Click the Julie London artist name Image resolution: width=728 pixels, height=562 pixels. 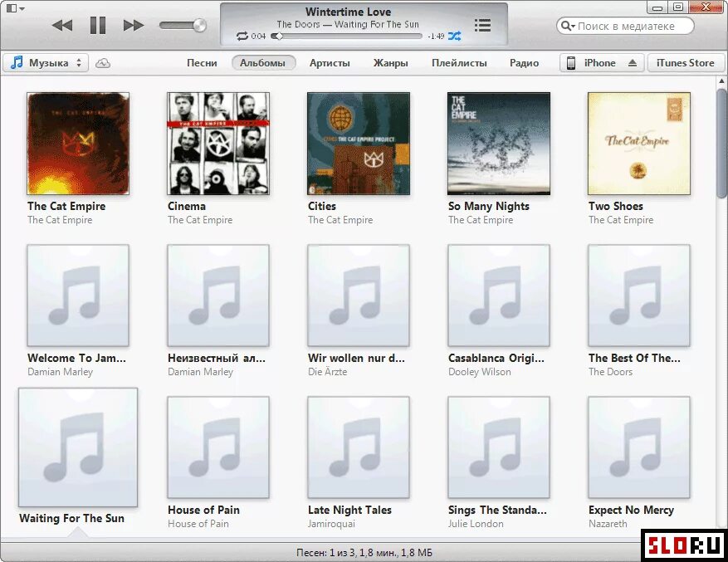(476, 524)
